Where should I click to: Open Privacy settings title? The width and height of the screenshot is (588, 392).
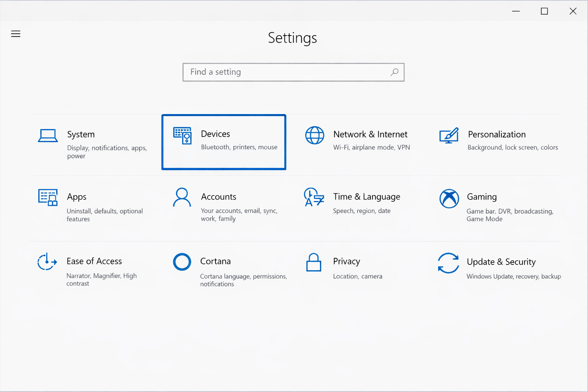346,261
